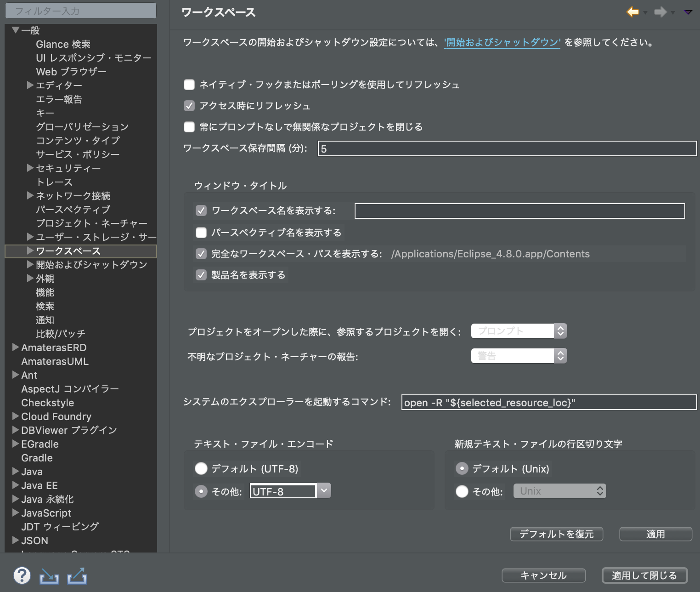Open the UTF-8 encoding dropdown
Image resolution: width=700 pixels, height=592 pixels.
(323, 490)
